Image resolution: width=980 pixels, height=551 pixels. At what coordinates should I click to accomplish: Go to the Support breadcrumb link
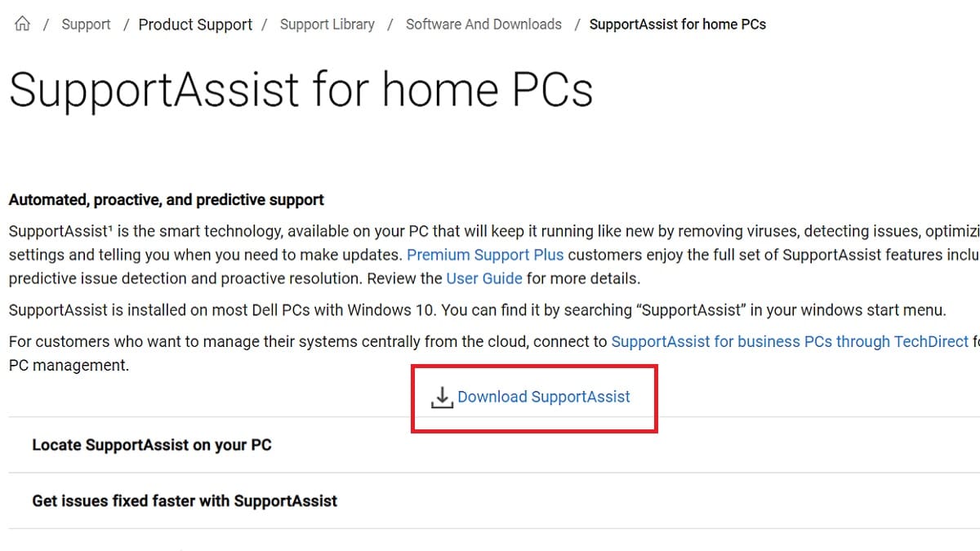click(86, 24)
